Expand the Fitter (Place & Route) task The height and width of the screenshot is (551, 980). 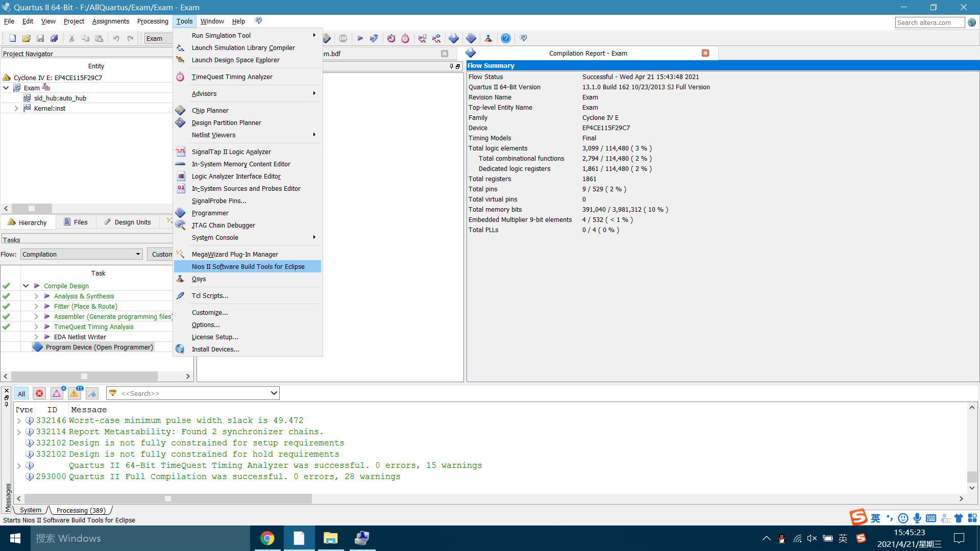[36, 306]
